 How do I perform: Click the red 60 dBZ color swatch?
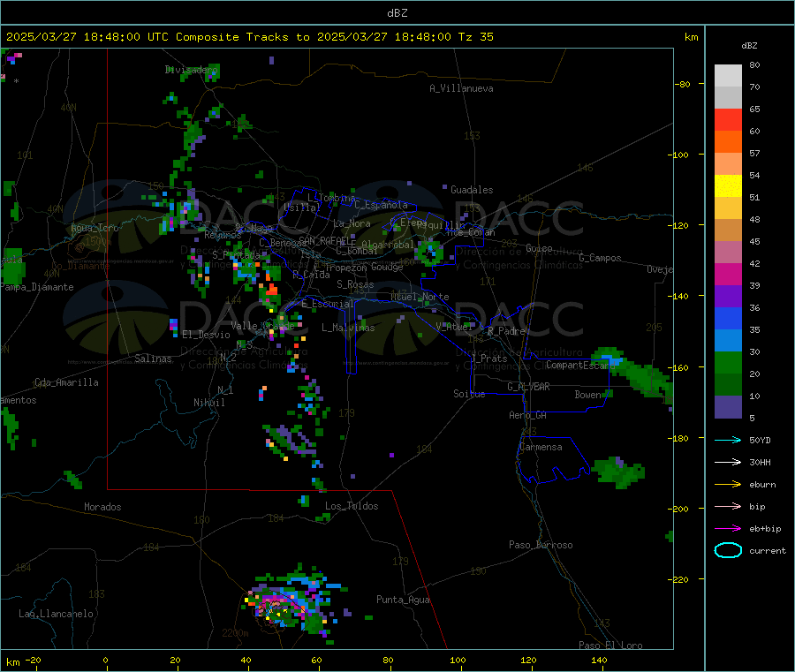pyautogui.click(x=728, y=120)
